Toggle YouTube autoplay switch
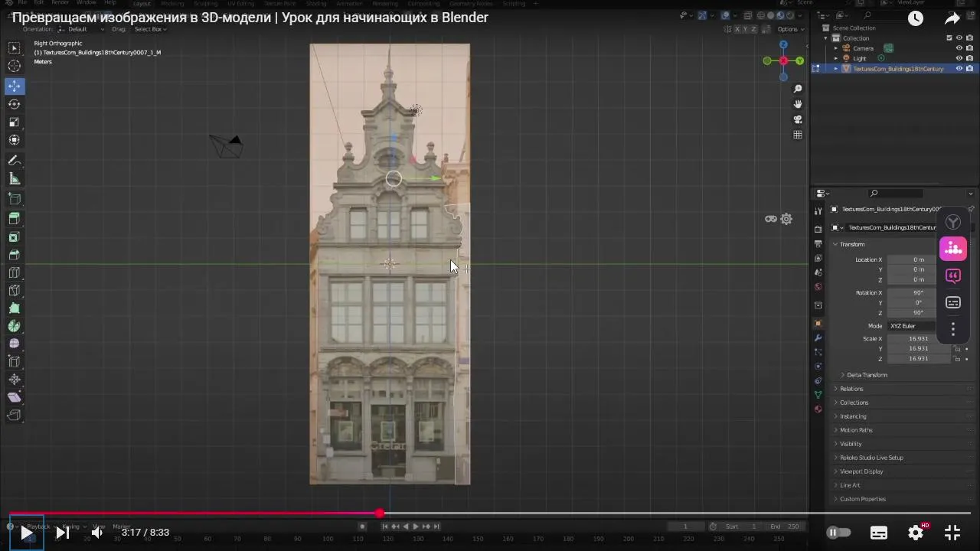This screenshot has height=551, width=980. [x=839, y=533]
